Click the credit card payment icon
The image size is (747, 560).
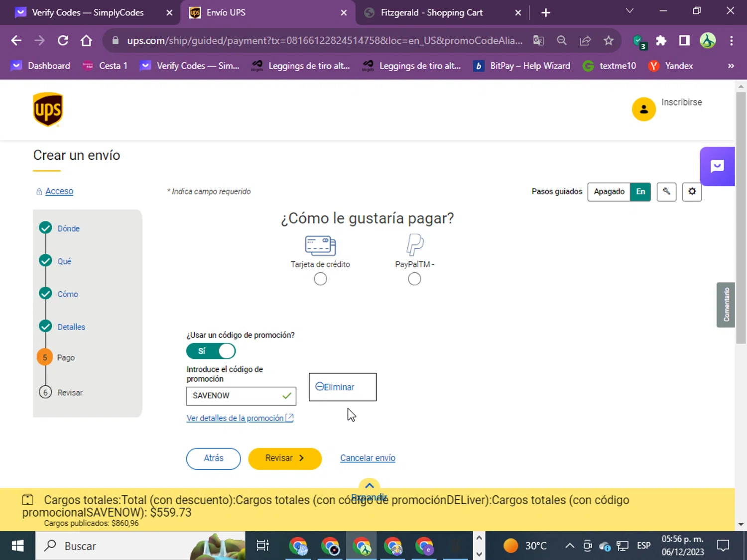coord(320,245)
